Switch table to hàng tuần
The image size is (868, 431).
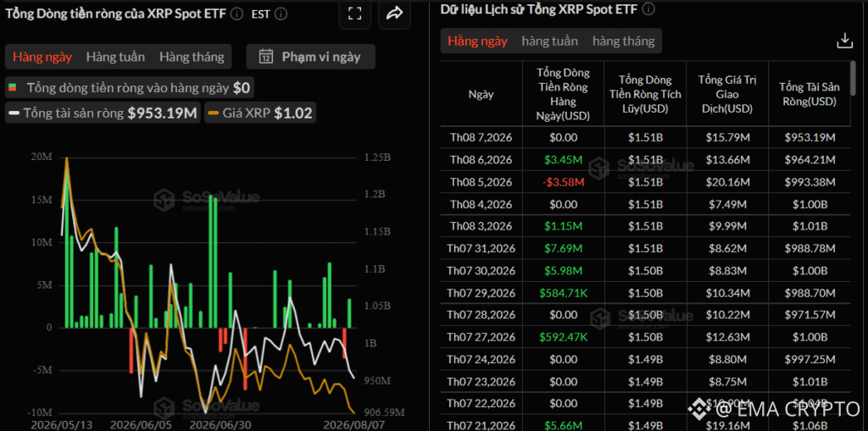pyautogui.click(x=549, y=41)
